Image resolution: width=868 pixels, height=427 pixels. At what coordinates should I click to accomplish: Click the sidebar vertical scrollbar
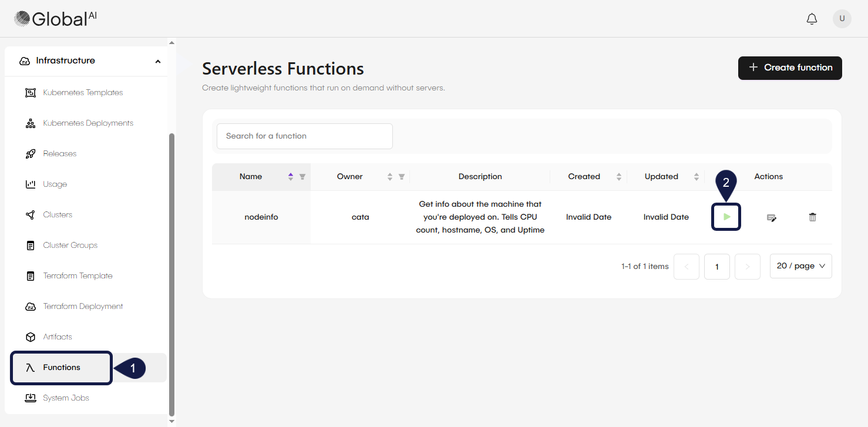click(x=171, y=270)
